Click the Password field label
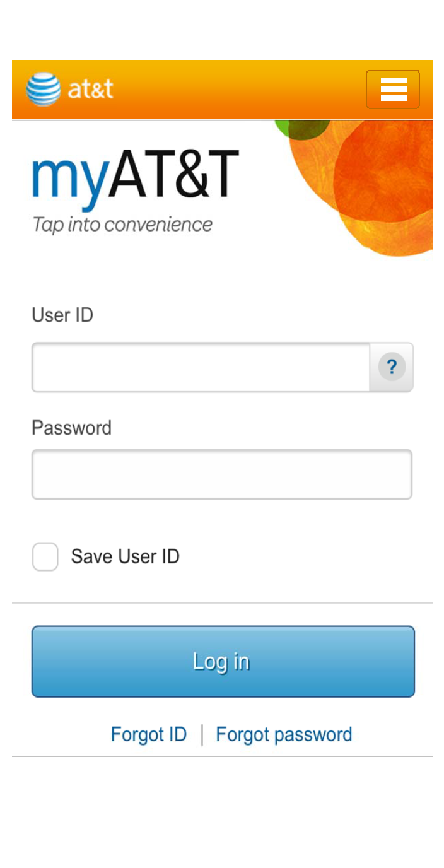Screen dimensions: 444x868 coord(71,428)
